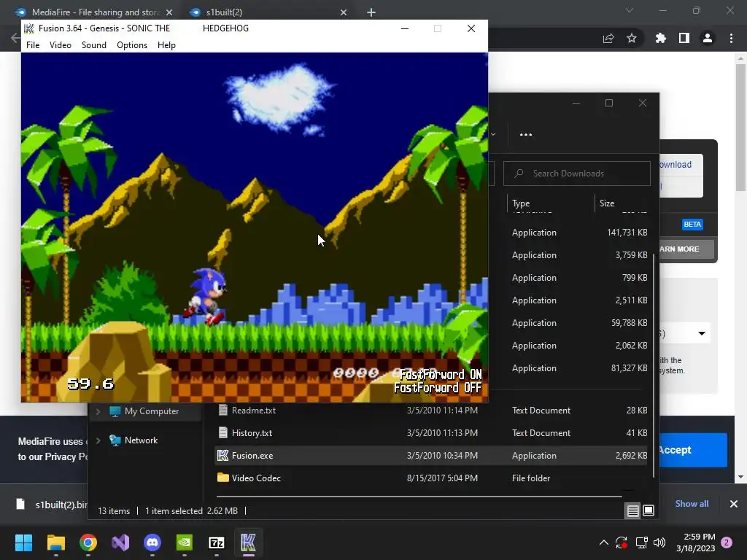Screen dimensions: 747x560
Task: Open the network tray icon
Action: click(x=641, y=542)
